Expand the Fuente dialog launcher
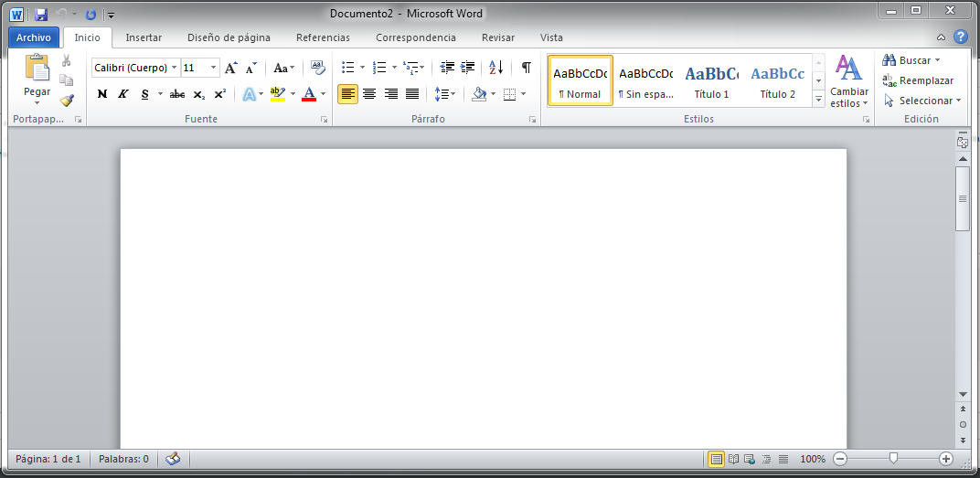This screenshot has width=980, height=478. [x=325, y=120]
